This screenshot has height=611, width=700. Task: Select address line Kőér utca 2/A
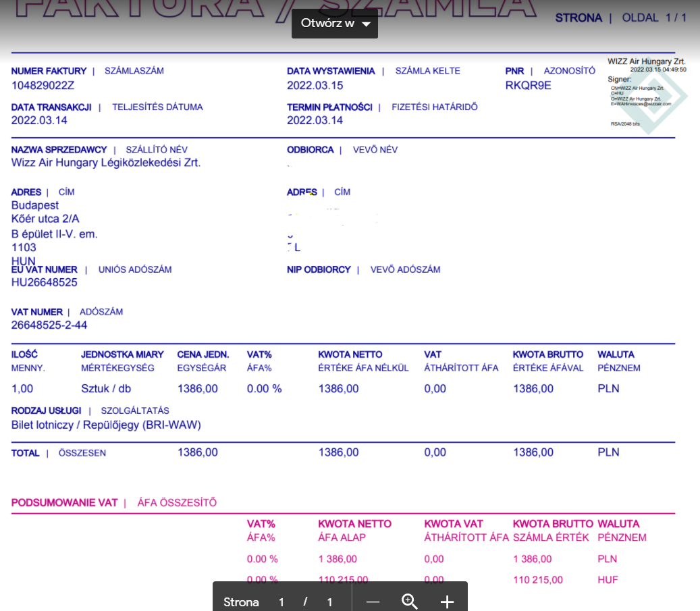45,219
